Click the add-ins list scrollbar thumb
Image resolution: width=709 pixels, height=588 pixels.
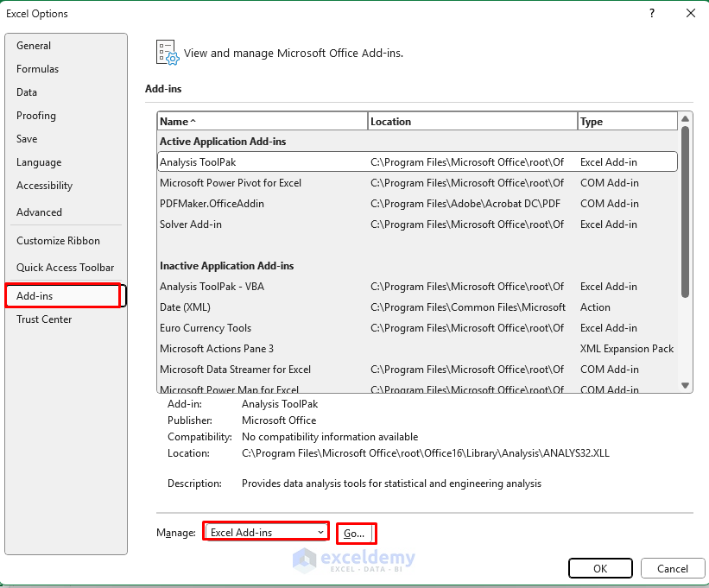(x=685, y=212)
